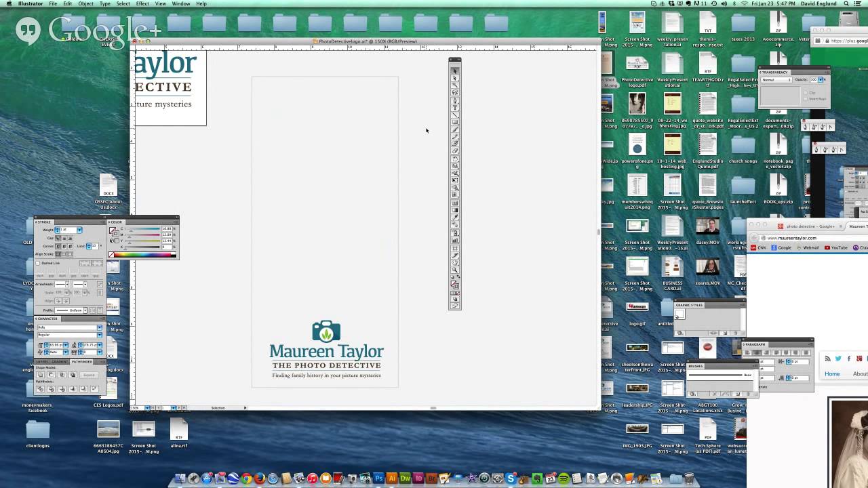This screenshot has height=488, width=868.
Task: Select the Paintbrush tool
Action: 455,130
